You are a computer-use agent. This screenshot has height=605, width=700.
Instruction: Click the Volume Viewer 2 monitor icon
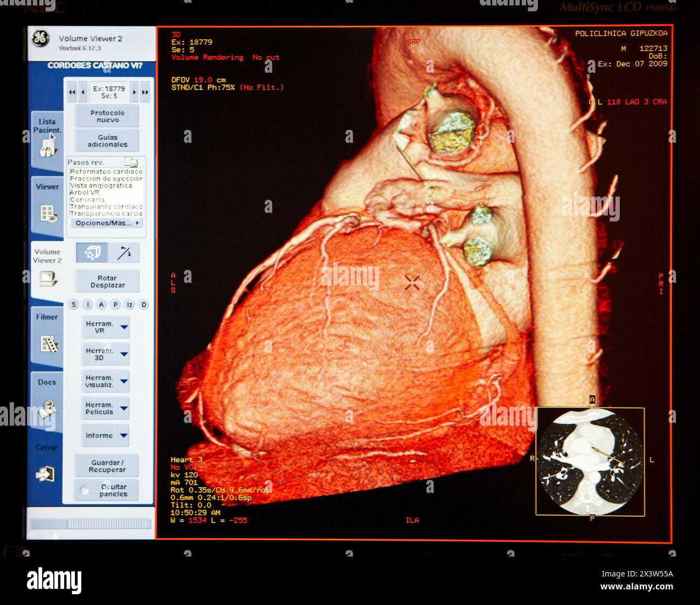(48, 279)
